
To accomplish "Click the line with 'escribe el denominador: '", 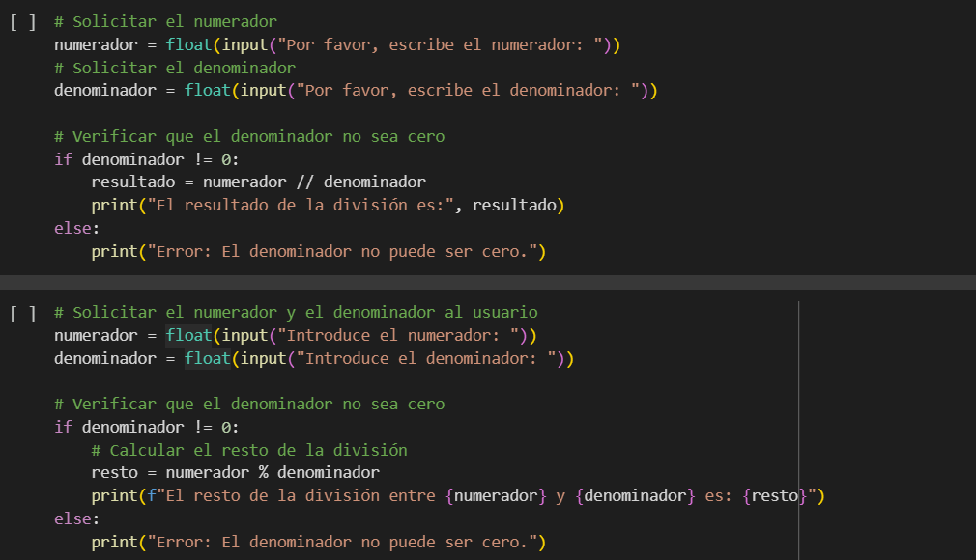I will 356,91.
